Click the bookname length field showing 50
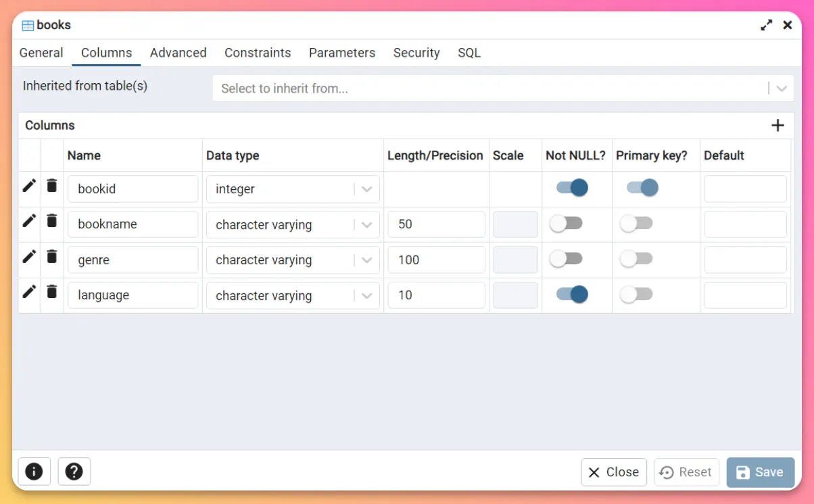Image resolution: width=814 pixels, height=504 pixels. point(436,224)
